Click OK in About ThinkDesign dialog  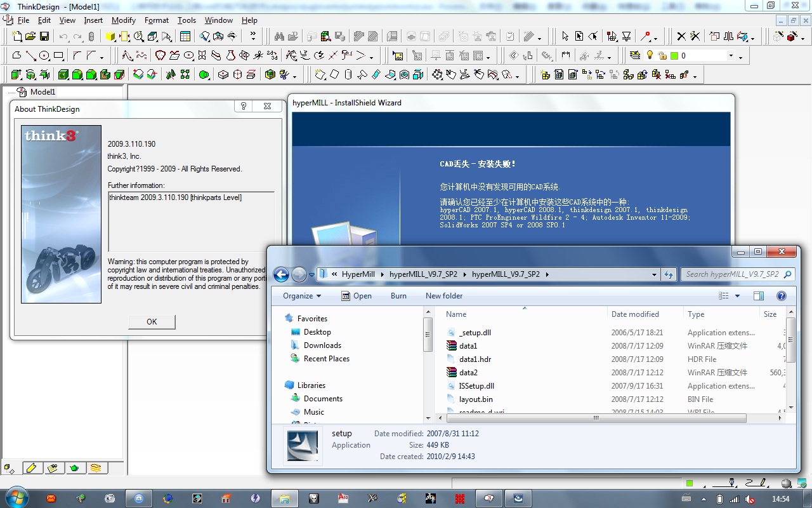click(x=152, y=321)
